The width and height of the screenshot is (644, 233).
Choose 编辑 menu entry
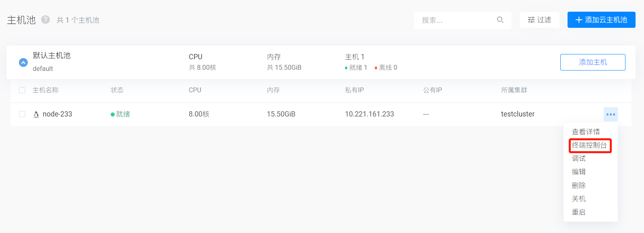[x=579, y=172]
